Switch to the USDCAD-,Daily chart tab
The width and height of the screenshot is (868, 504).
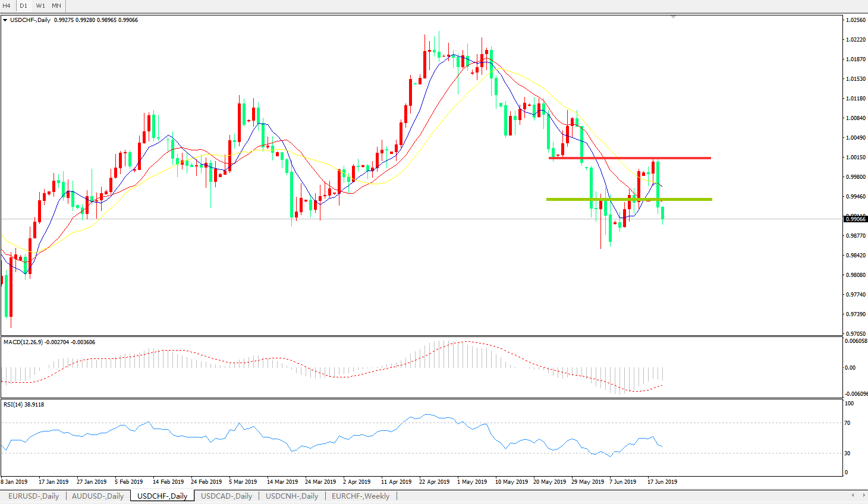[226, 496]
